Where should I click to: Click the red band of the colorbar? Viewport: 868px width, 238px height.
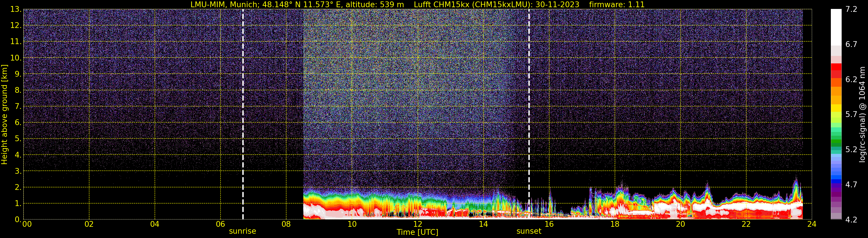tap(836, 71)
